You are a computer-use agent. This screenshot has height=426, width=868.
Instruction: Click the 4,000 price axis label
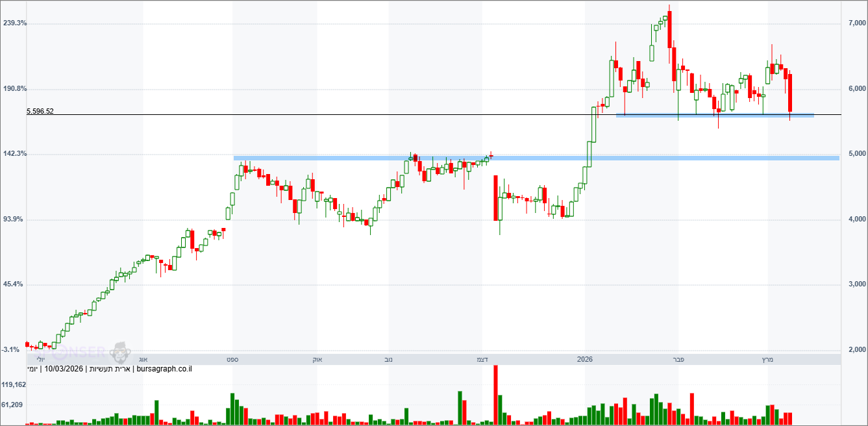point(857,219)
